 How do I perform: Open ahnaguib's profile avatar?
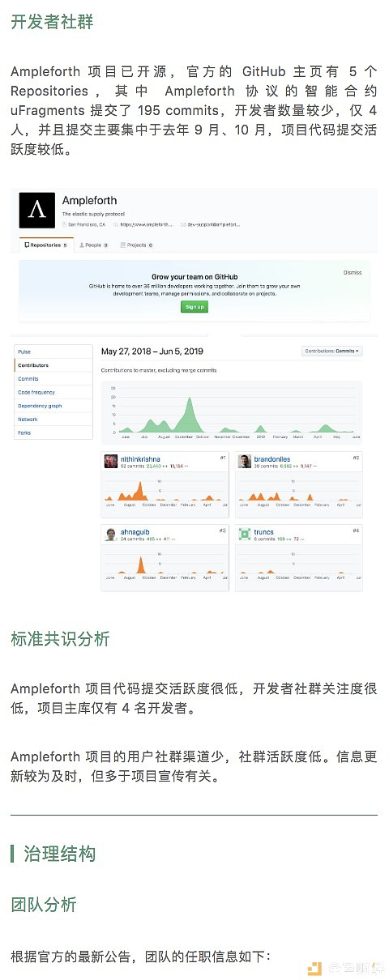[x=111, y=534]
